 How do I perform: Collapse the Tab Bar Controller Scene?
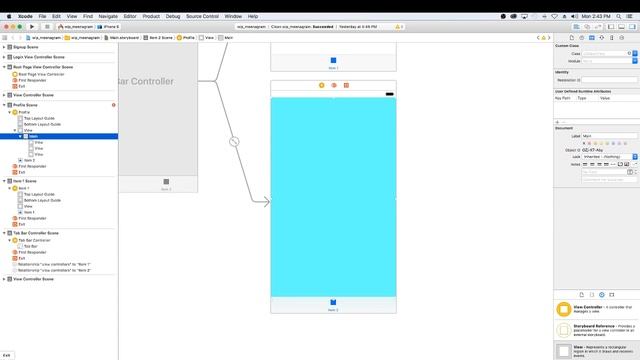[4, 233]
